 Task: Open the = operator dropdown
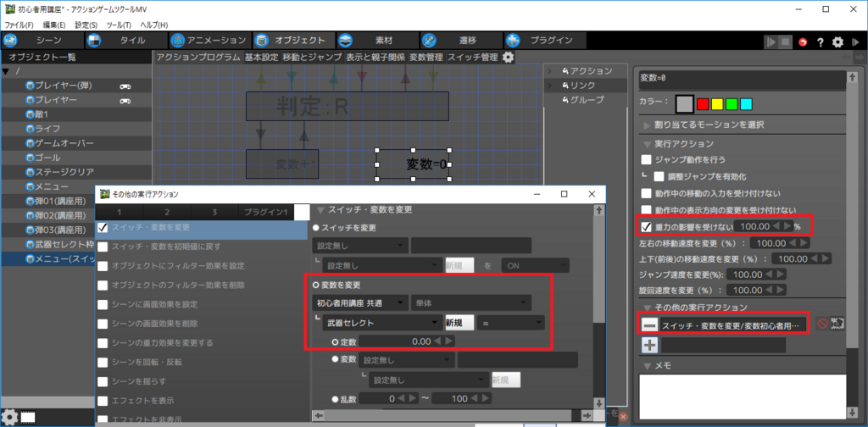pos(511,323)
